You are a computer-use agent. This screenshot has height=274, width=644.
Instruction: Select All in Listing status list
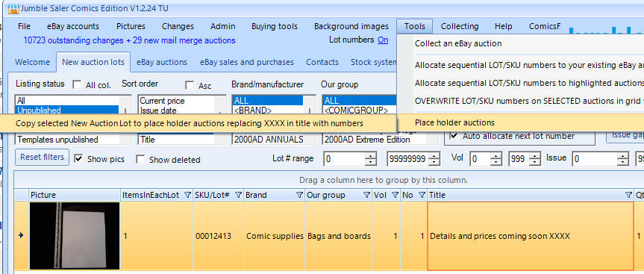(67, 101)
